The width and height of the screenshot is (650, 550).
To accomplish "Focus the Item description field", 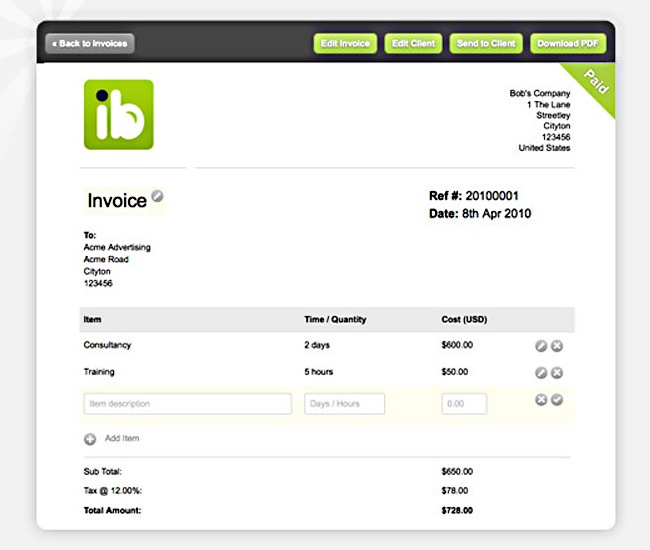I will (187, 404).
